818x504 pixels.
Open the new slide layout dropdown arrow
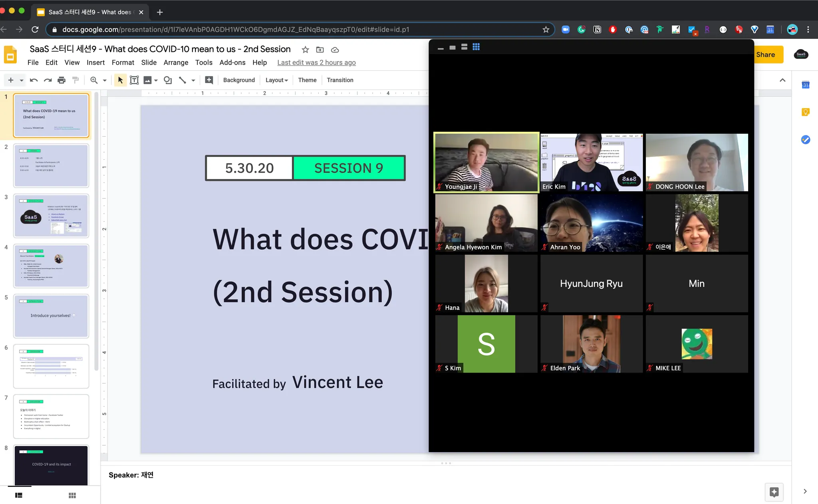click(x=22, y=80)
